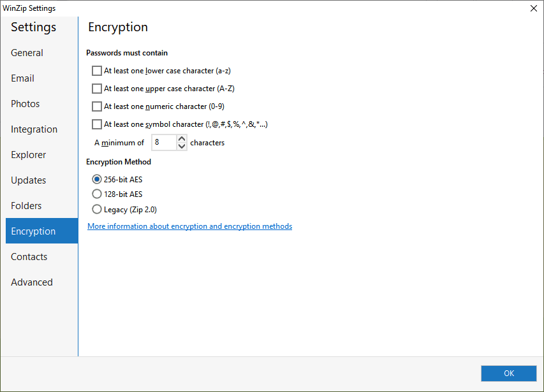
Task: Decrease minimum password characters with down arrow
Action: pyautogui.click(x=182, y=147)
